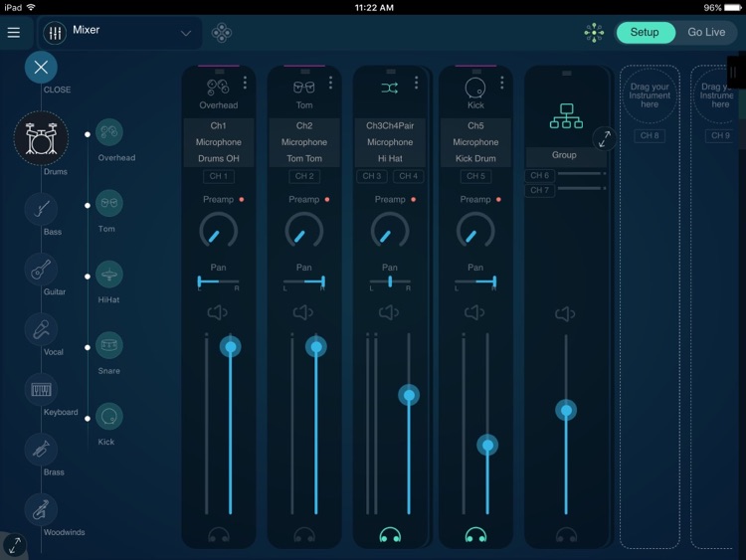
Task: Click the Ch5 Kick volume fader handle
Action: point(487,446)
